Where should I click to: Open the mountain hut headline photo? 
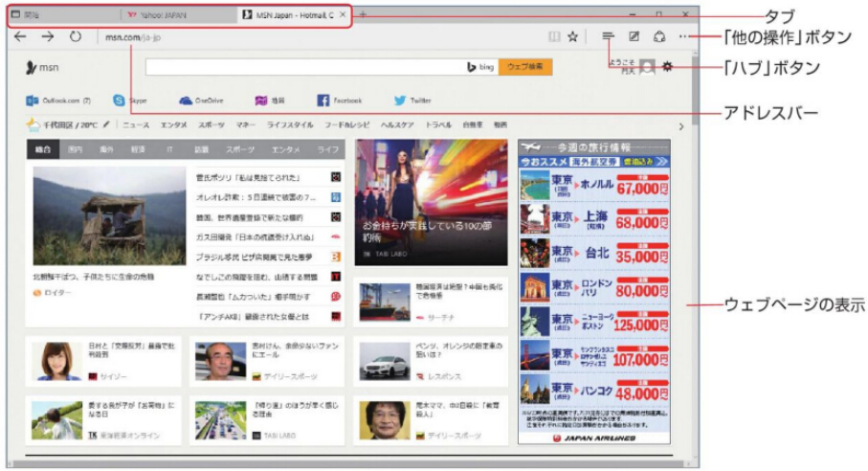[109, 215]
